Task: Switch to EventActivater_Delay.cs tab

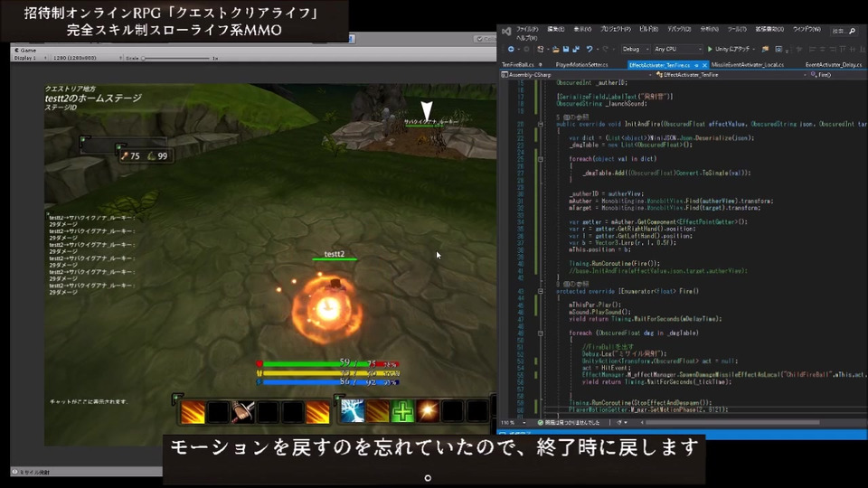Action: [834, 65]
